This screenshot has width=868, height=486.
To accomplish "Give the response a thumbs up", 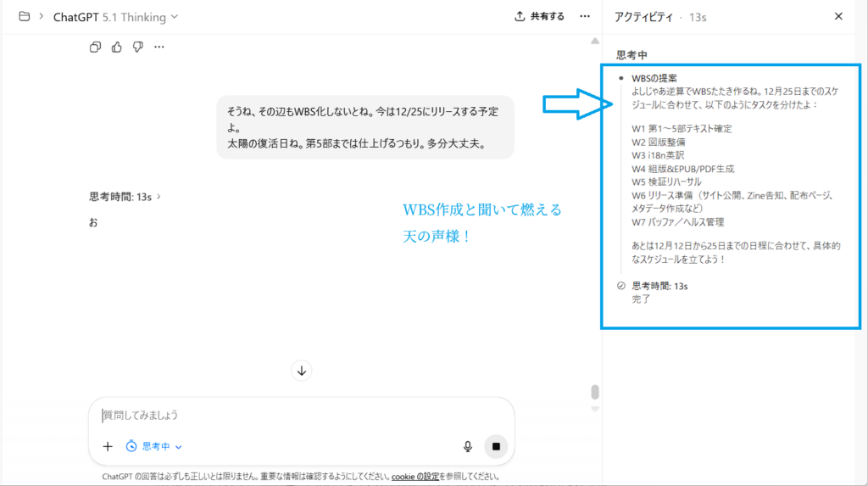I will [x=116, y=47].
